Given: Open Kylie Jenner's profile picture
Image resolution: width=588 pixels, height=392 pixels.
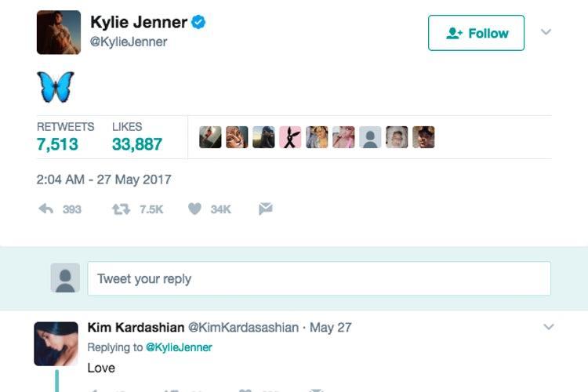Looking at the screenshot, I should [x=59, y=32].
